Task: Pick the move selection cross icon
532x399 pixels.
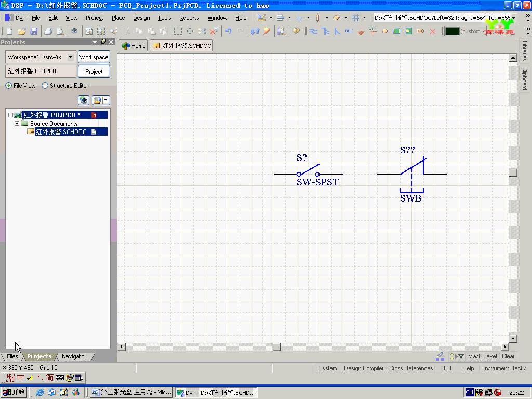Action: (190, 31)
